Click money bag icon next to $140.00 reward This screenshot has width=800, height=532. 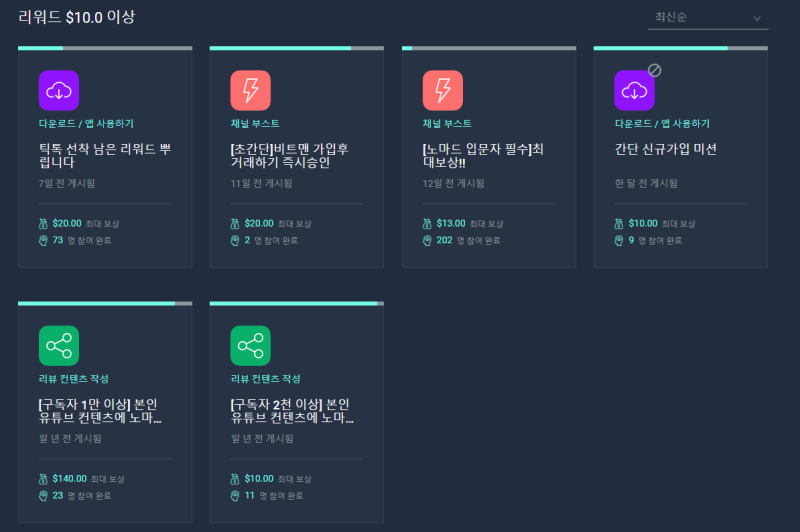point(43,479)
